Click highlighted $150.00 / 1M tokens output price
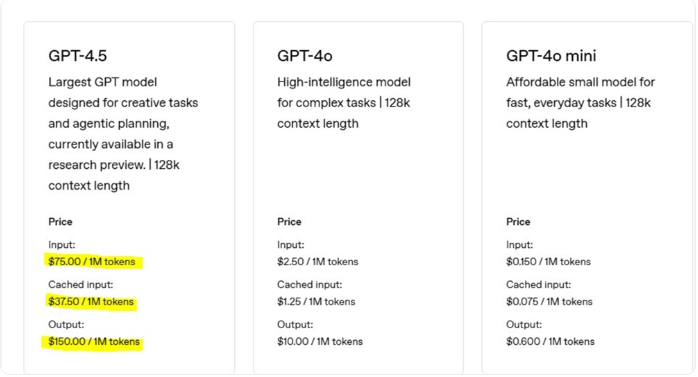This screenshot has width=698, height=377. [x=94, y=341]
